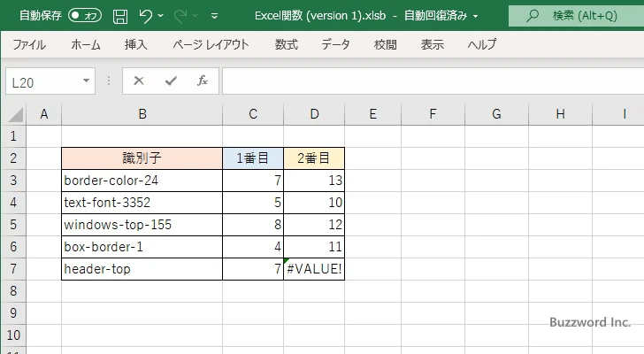Switch to the 挿入 tab

pyautogui.click(x=136, y=44)
